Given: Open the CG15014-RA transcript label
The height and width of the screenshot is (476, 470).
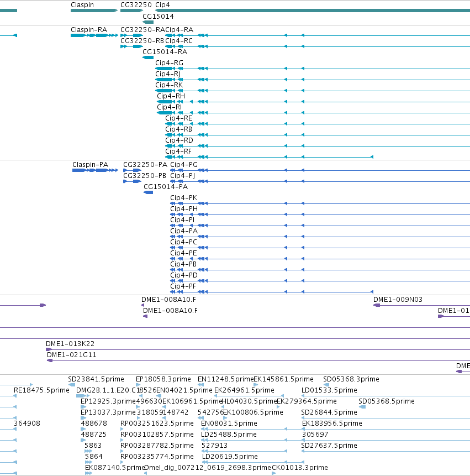Looking at the screenshot, I should (x=165, y=52).
